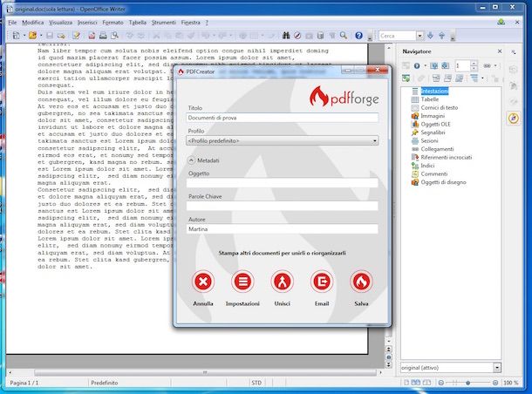
Task: Click the Navigator Next page icon
Action: pyautogui.click(x=445, y=65)
